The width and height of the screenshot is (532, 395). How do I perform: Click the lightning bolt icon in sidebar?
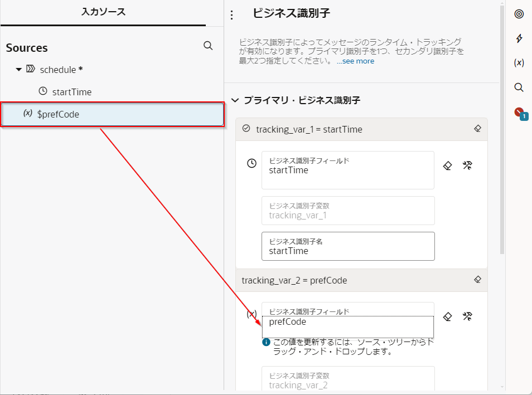tap(519, 38)
